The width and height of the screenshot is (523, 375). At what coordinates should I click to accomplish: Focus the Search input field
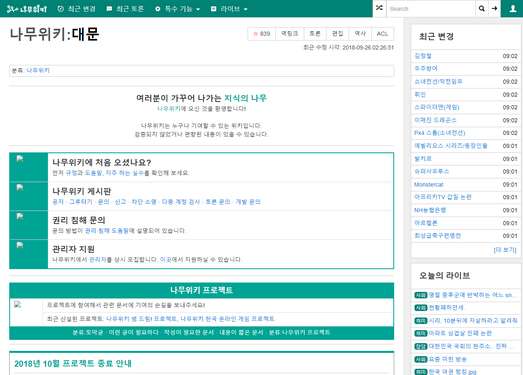431,8
